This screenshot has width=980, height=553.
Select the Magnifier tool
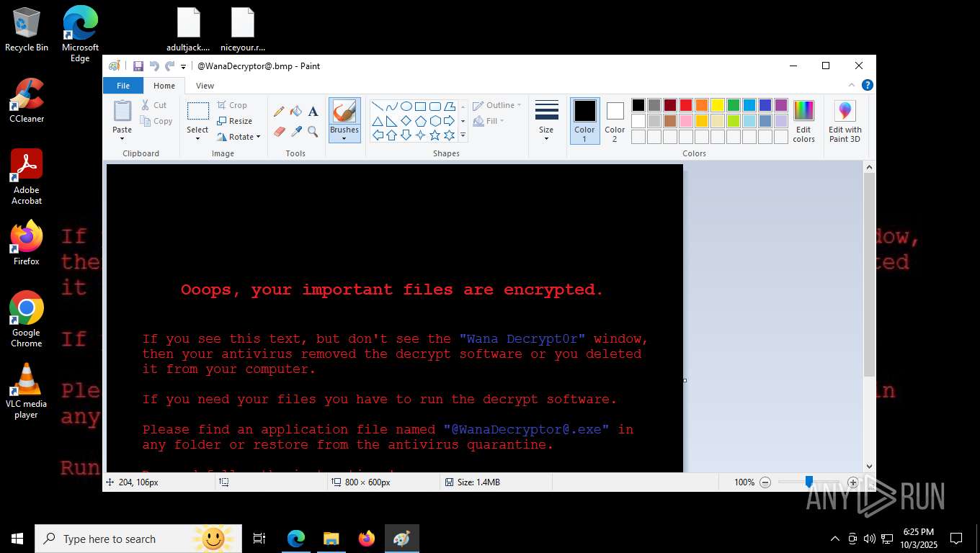click(313, 131)
